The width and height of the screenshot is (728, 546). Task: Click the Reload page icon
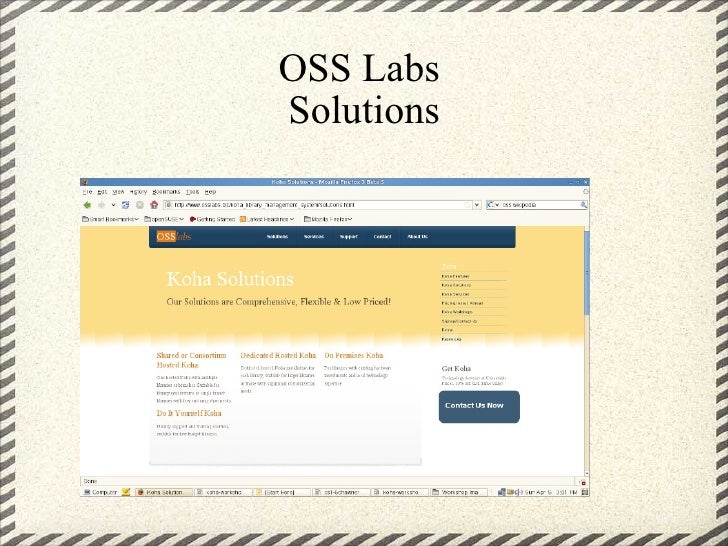125,205
